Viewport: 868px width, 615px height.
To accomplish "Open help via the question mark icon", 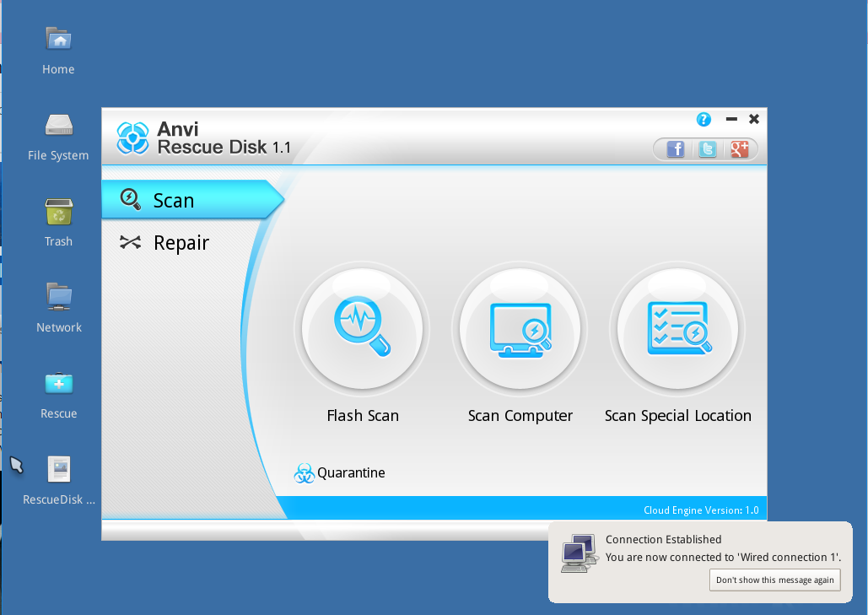I will coord(704,120).
